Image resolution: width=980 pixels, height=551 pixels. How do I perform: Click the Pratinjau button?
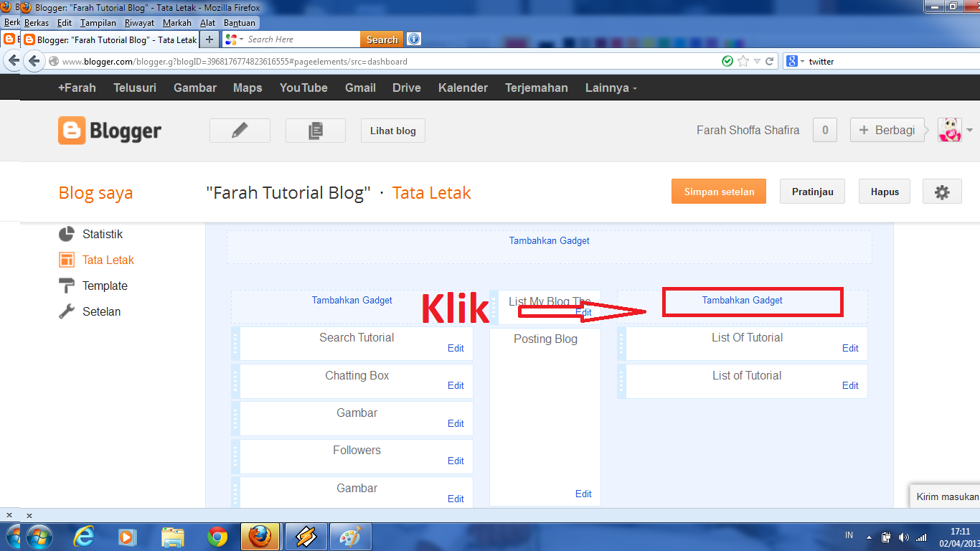(x=812, y=192)
